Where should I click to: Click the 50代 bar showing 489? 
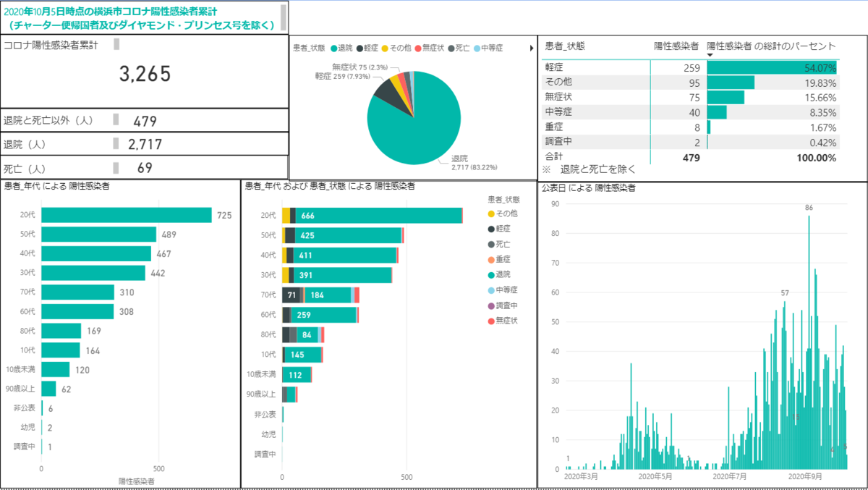(x=99, y=235)
